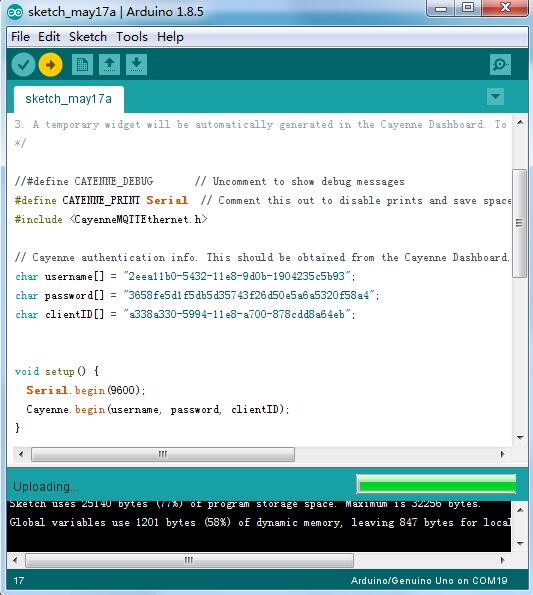Minimize the Arduino window
The image size is (533, 595).
[440, 8]
